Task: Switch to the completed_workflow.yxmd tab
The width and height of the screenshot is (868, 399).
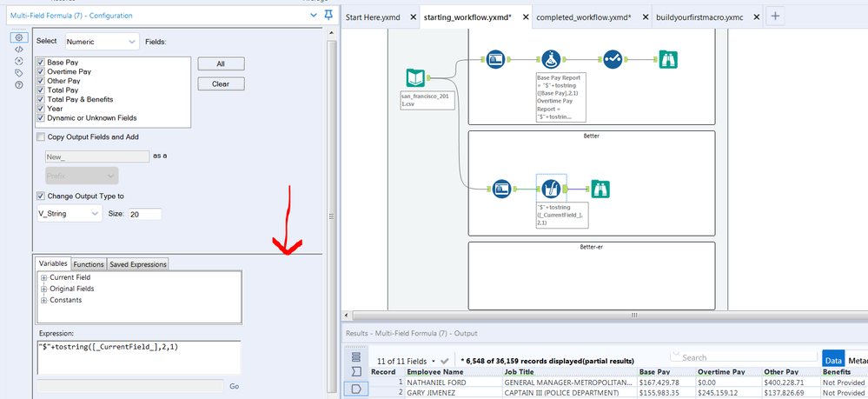Action: [584, 17]
